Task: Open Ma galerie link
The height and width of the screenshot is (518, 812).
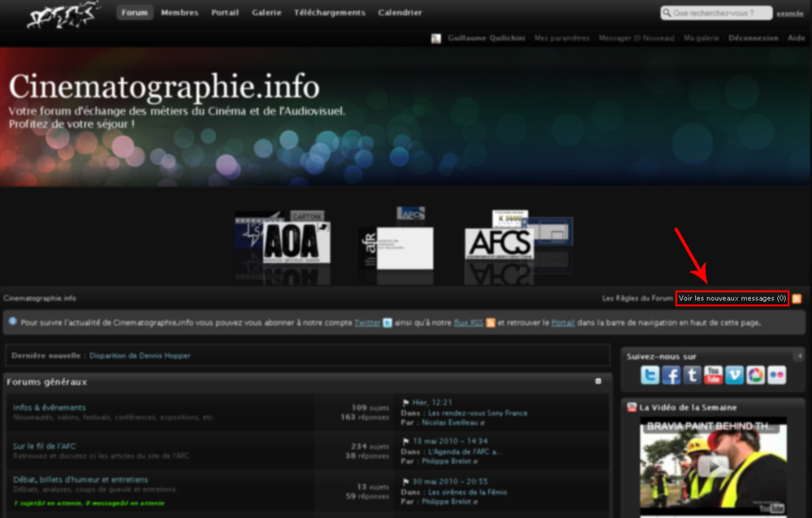Action: coord(702,38)
